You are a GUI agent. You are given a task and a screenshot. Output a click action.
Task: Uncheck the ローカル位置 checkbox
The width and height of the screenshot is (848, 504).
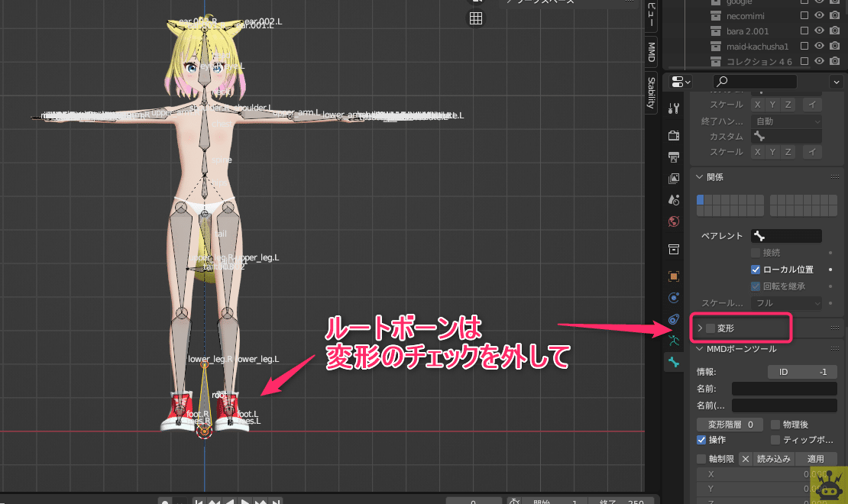coord(756,270)
